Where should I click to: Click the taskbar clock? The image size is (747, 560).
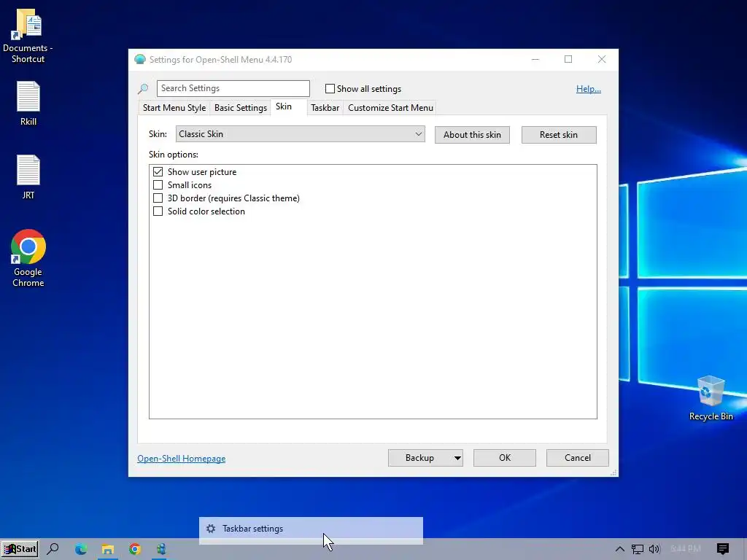686,549
